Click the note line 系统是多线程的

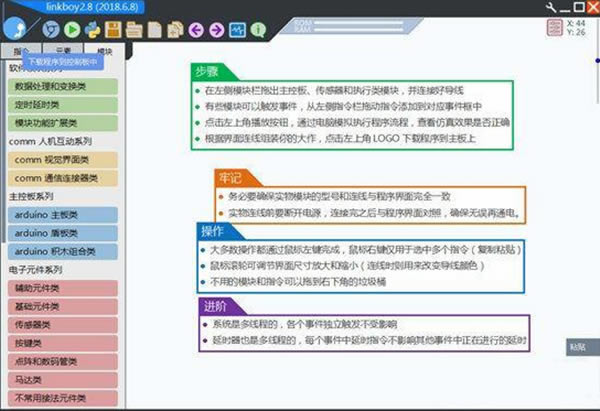(305, 325)
